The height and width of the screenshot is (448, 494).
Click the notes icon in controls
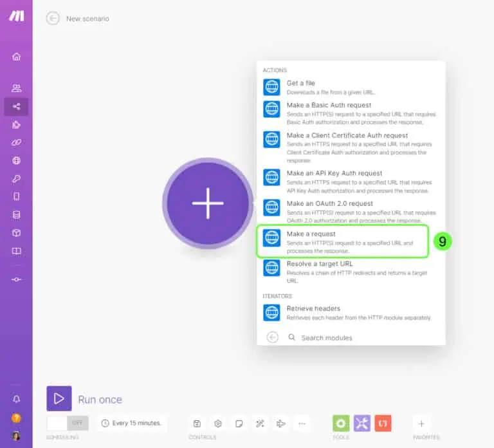pos(239,424)
